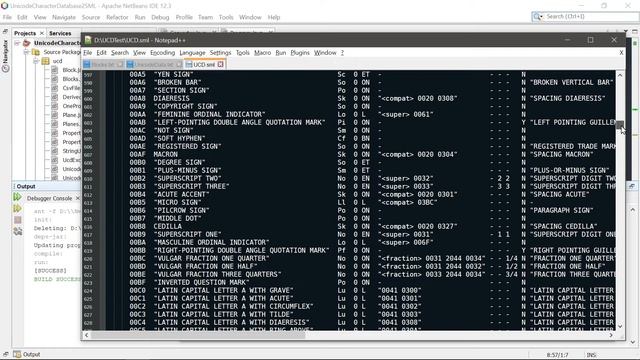
Task: Collapse the Source Packages node
Action: click(x=27, y=52)
